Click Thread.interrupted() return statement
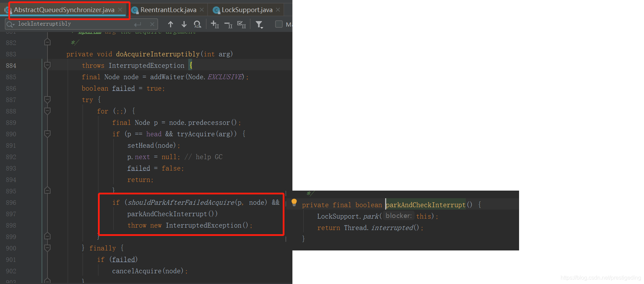Image resolution: width=644 pixels, height=284 pixels. tap(370, 228)
